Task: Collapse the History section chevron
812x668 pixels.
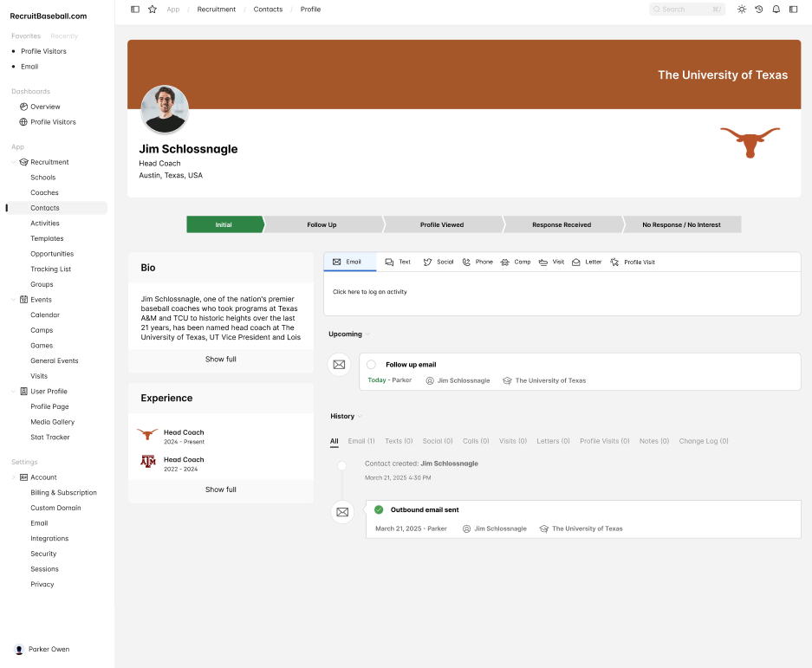Action: click(x=360, y=417)
